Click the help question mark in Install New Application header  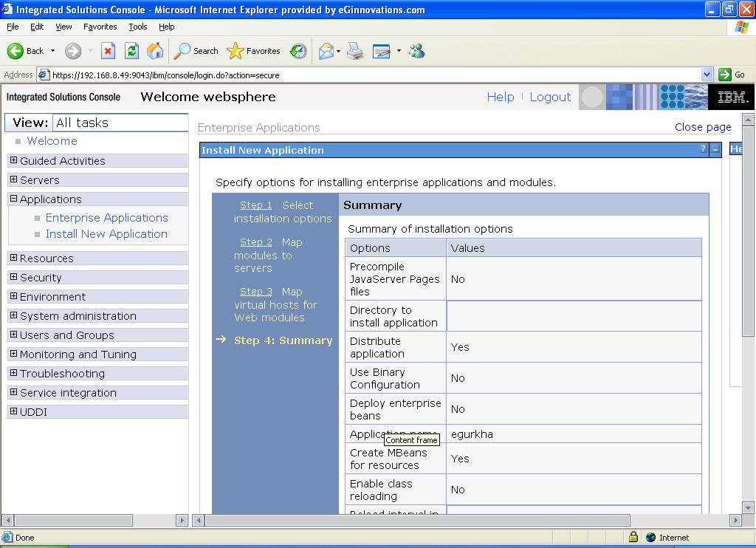[704, 149]
